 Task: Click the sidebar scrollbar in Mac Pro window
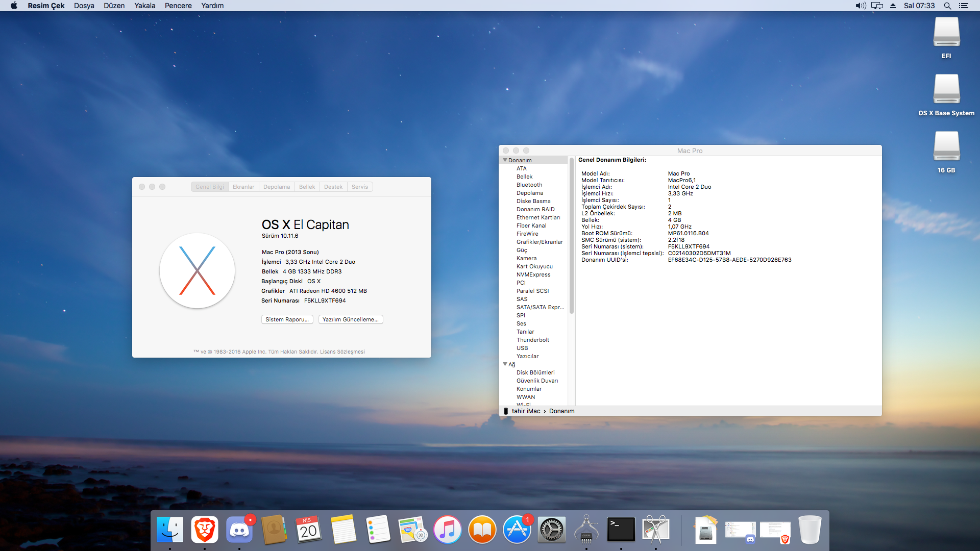click(572, 236)
